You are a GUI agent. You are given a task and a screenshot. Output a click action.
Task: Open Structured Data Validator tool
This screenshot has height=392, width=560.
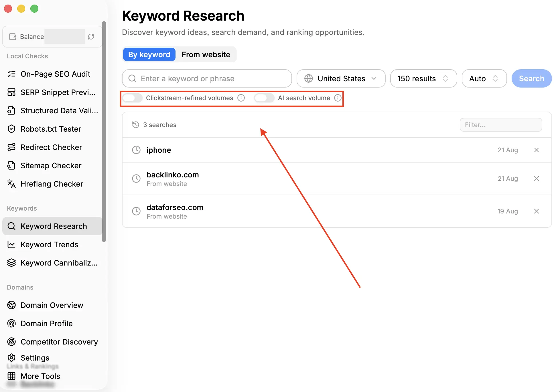tap(52, 111)
